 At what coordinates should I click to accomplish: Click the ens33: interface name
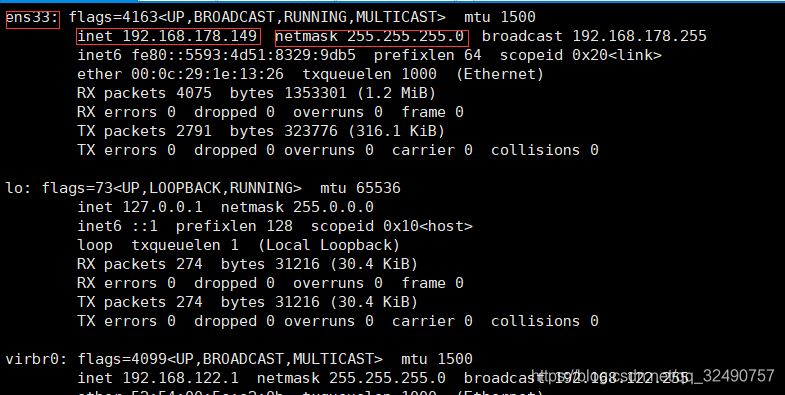pyautogui.click(x=33, y=17)
